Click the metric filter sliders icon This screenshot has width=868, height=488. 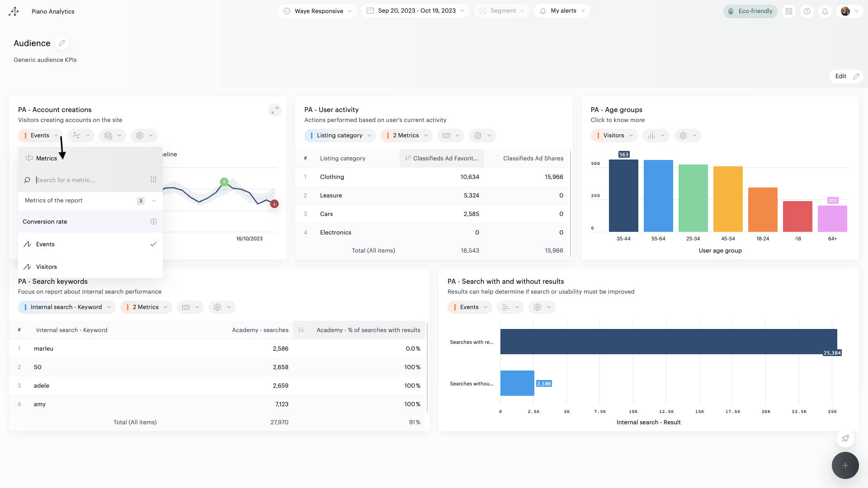pos(153,180)
